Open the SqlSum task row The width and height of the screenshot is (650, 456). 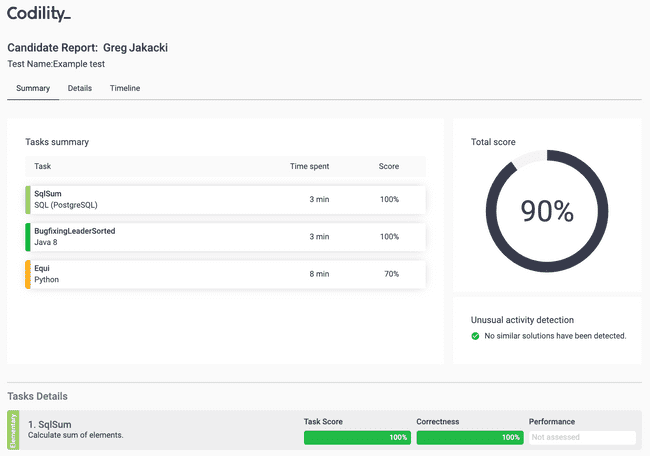click(x=226, y=199)
